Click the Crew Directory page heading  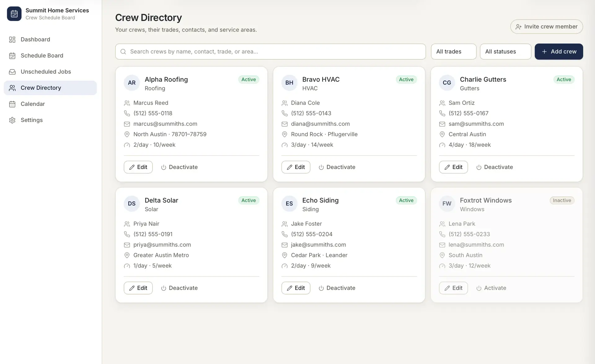pos(148,18)
